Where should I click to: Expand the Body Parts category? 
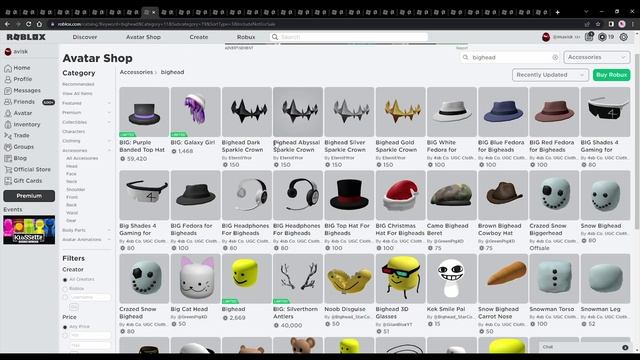tap(109, 230)
